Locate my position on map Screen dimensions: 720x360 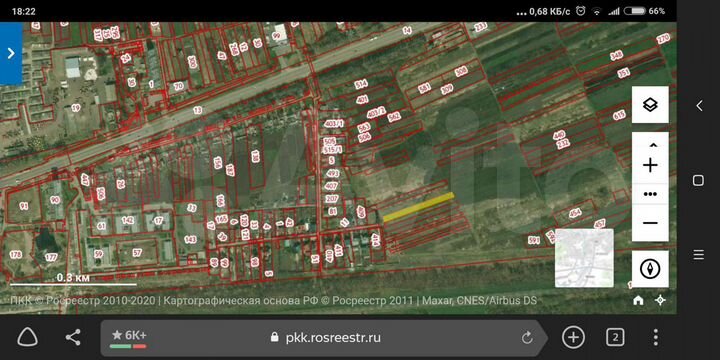[660, 300]
